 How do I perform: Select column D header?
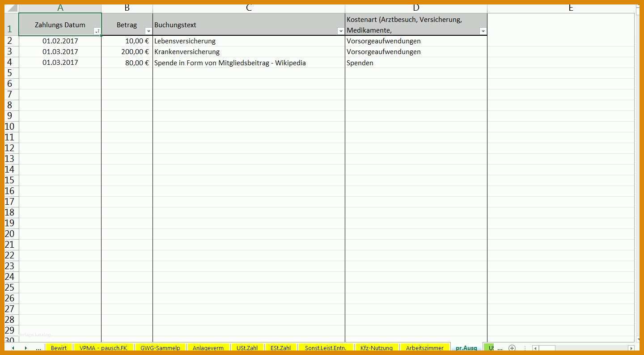point(416,8)
